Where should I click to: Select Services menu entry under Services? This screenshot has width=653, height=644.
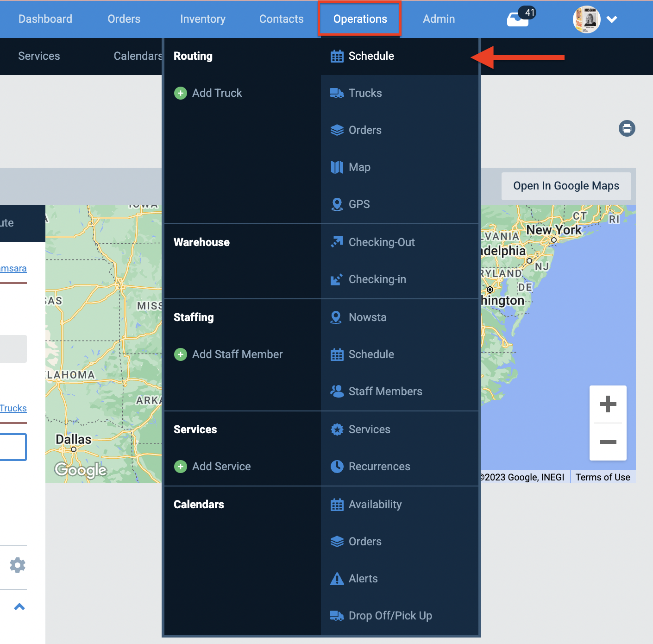370,429
